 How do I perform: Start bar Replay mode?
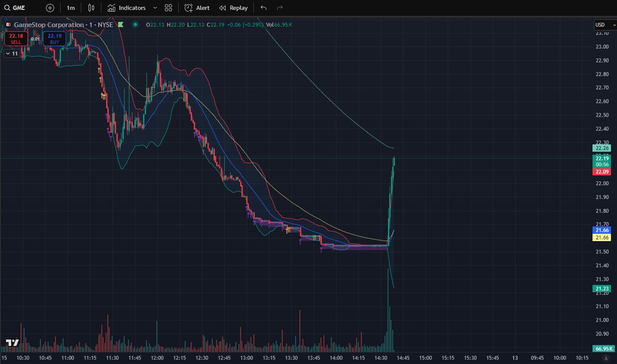point(233,8)
